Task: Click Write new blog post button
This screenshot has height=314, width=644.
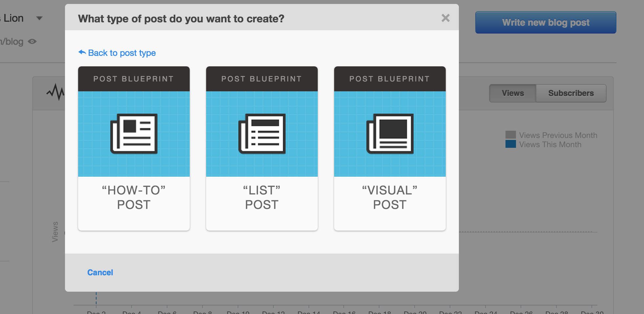Action: (546, 22)
